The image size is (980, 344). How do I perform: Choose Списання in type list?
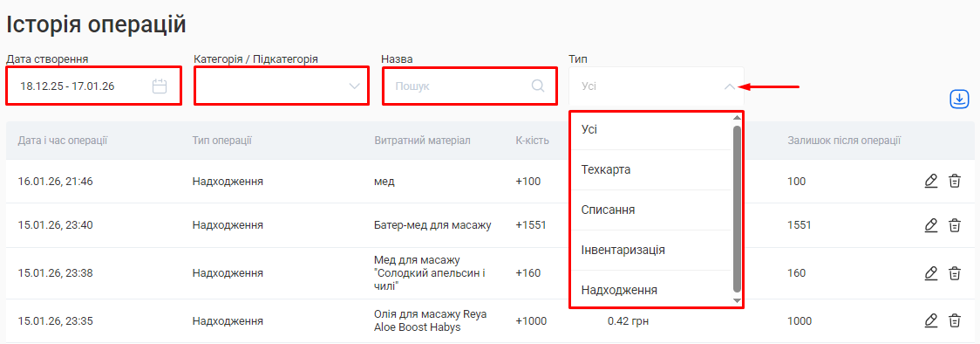pyautogui.click(x=650, y=210)
